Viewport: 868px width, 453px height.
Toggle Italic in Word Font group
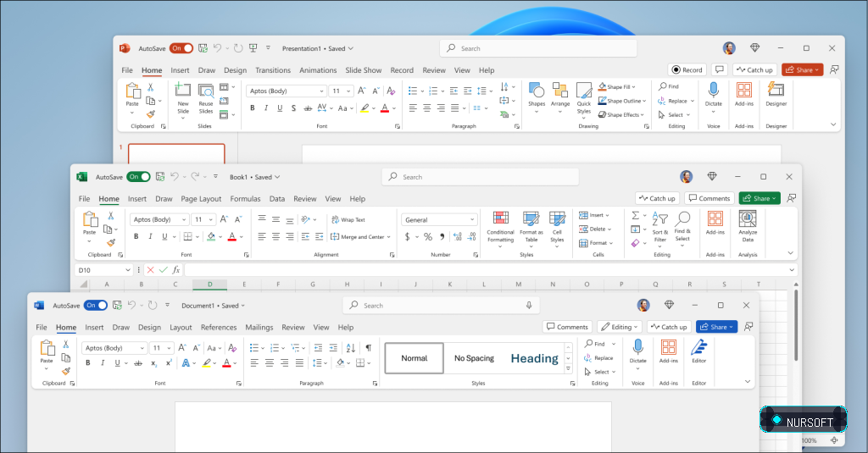(x=103, y=363)
